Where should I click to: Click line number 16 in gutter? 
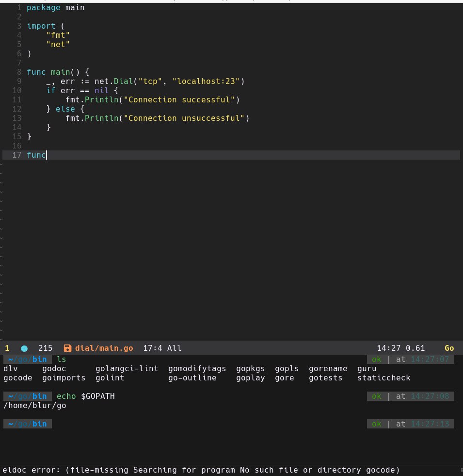[x=17, y=146]
